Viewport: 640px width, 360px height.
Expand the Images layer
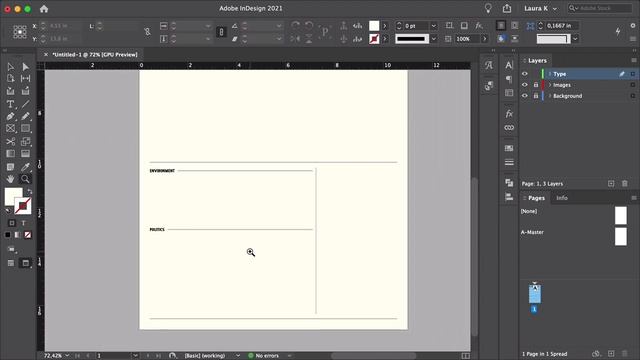tap(550, 85)
